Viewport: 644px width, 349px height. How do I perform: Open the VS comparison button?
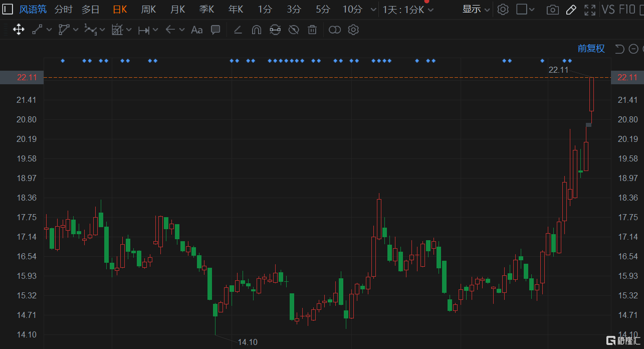pos(608,9)
